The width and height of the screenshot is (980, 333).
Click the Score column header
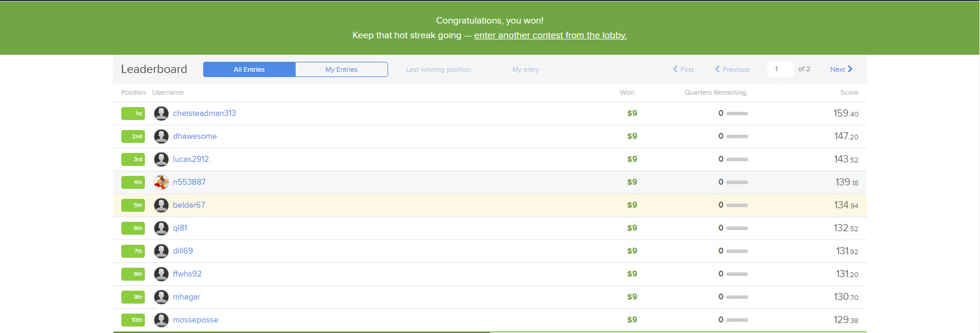click(x=849, y=92)
